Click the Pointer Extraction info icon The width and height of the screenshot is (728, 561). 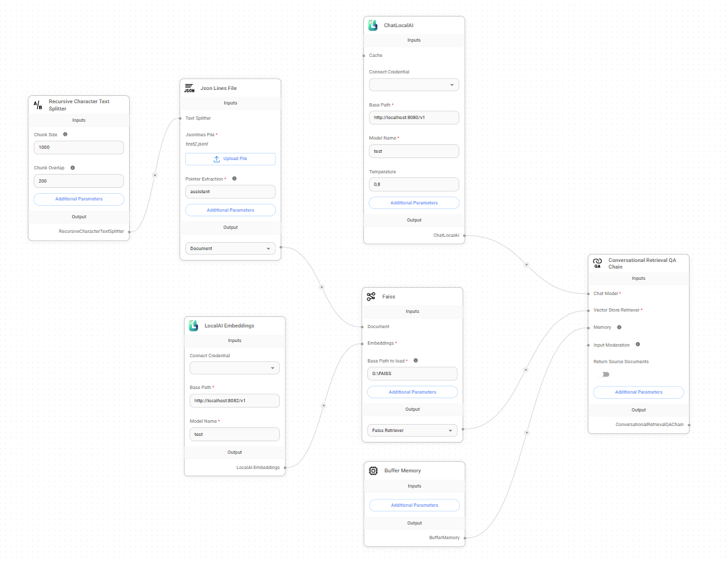(x=234, y=179)
